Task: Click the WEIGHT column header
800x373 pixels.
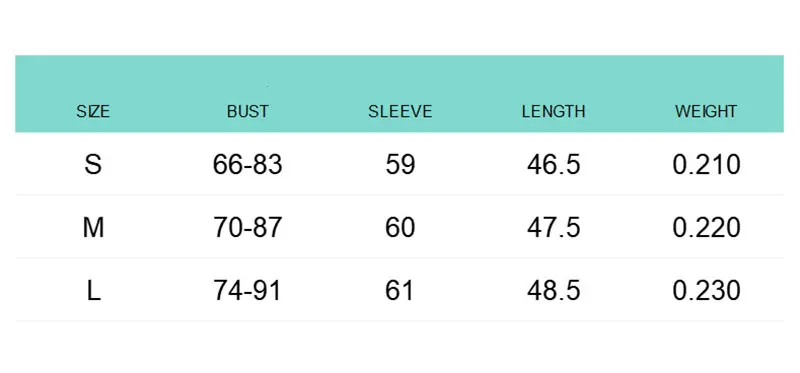Action: [x=706, y=111]
